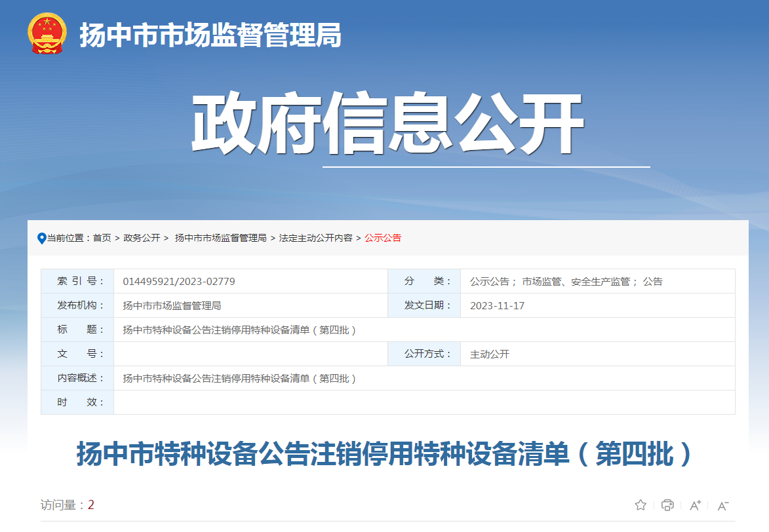Open the print dialog via printer icon
Image resolution: width=769 pixels, height=532 pixels.
click(667, 505)
